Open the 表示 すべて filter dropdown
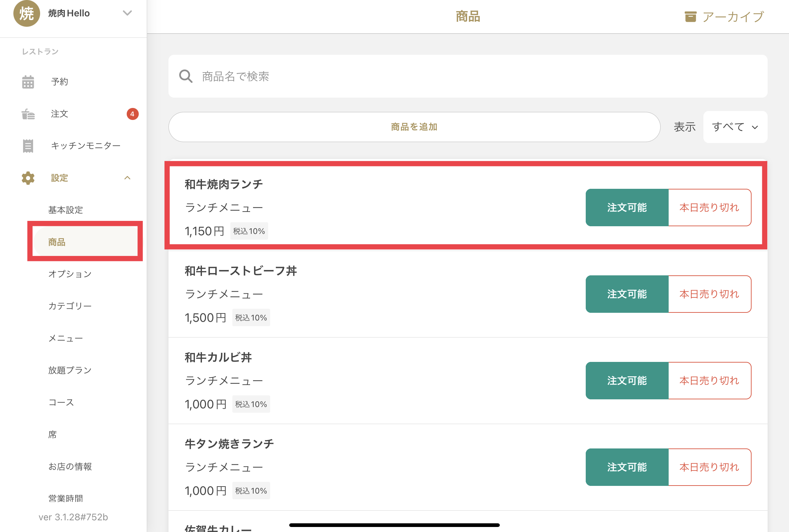 735,127
